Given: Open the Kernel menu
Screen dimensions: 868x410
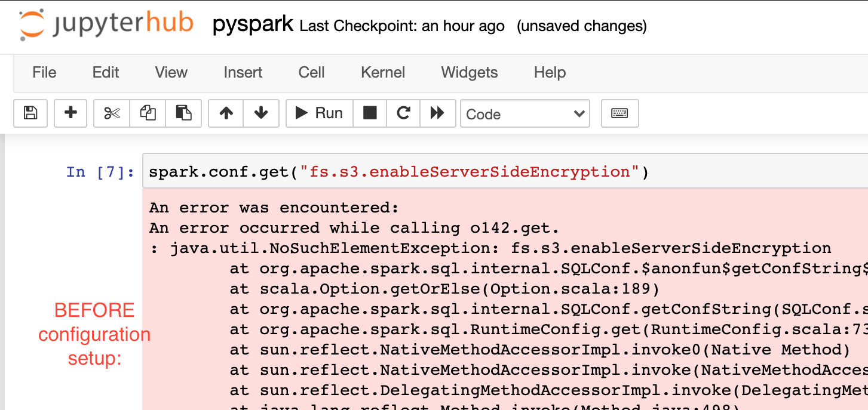Looking at the screenshot, I should [382, 72].
